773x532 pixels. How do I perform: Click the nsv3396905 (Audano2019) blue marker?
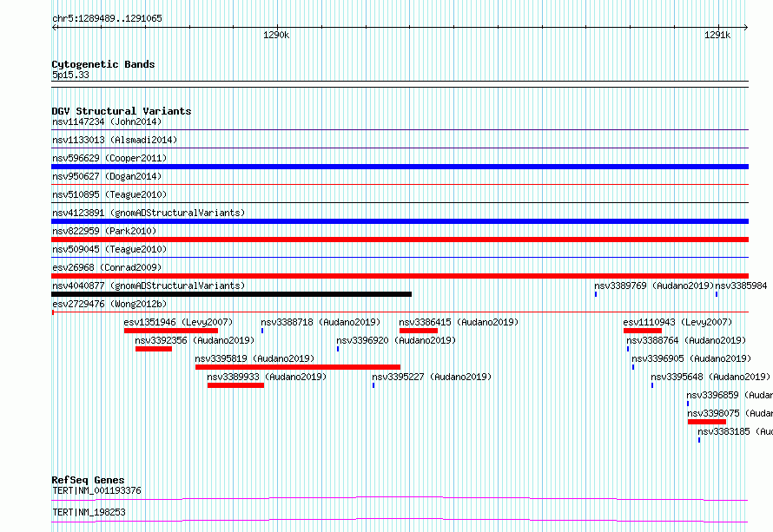[633, 367]
